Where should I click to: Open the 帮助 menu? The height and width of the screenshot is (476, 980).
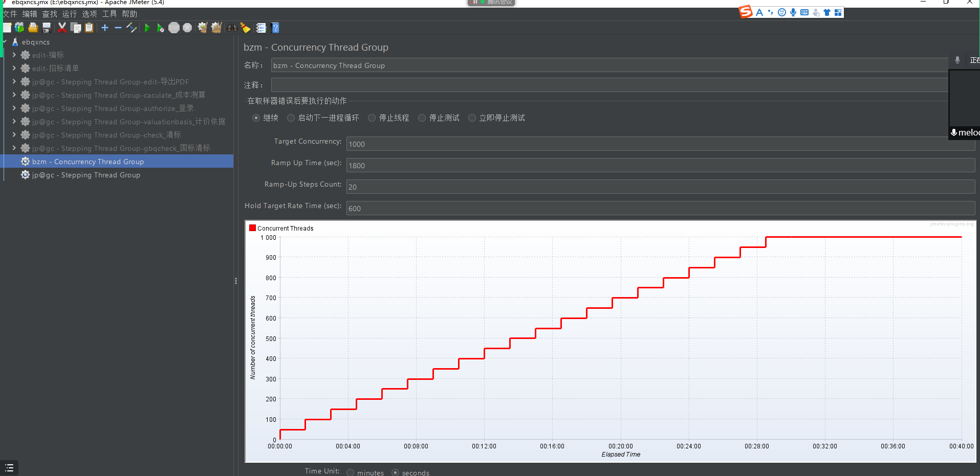pos(129,14)
